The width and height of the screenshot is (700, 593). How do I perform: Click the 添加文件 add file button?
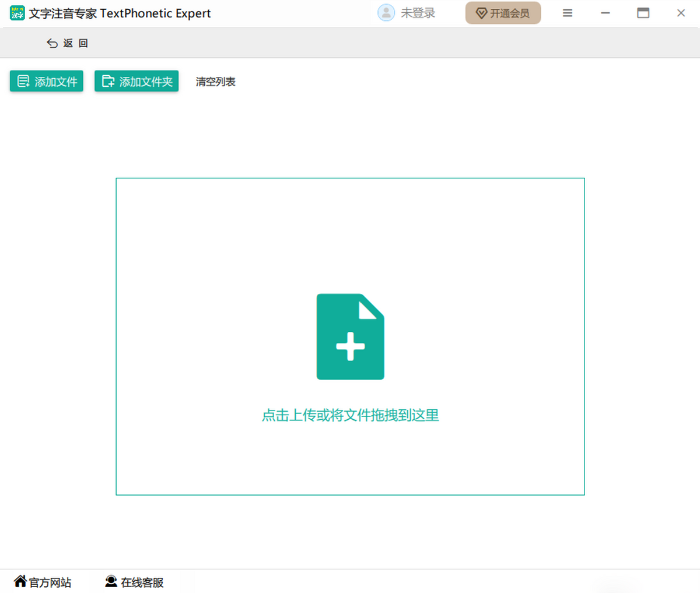click(x=47, y=82)
